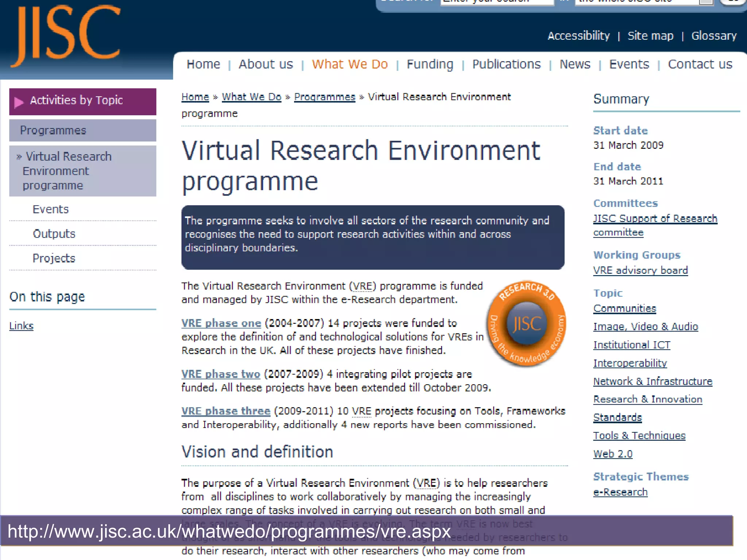Viewport: 747px width, 560px height.
Task: Select Activities by Topic sidebar heading
Action: [83, 102]
